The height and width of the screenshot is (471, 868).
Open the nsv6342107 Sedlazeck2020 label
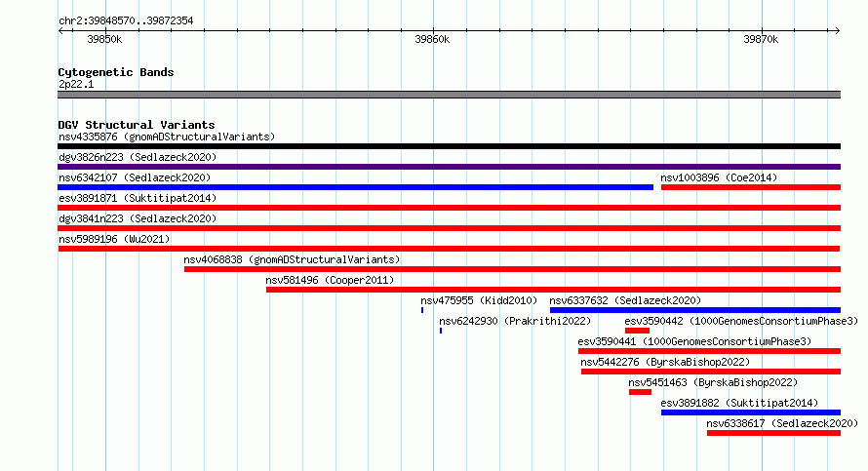click(x=135, y=177)
